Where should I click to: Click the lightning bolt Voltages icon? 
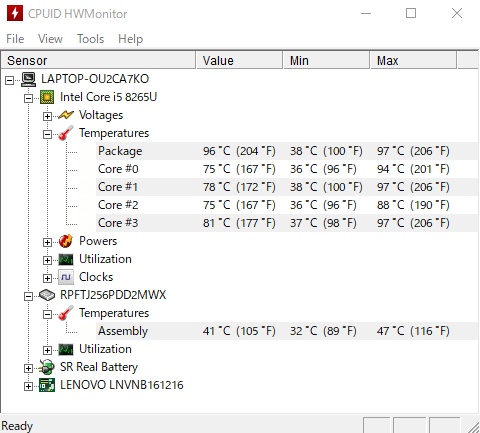[66, 115]
